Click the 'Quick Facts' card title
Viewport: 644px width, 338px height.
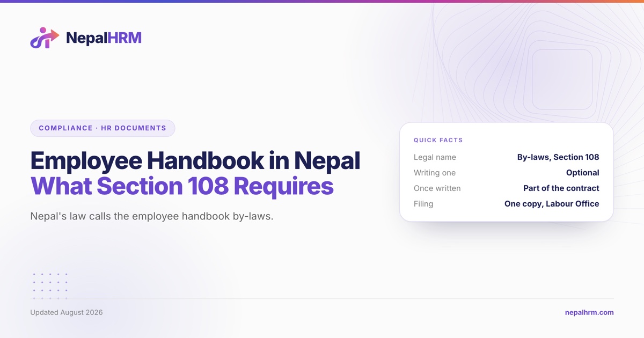tap(438, 140)
